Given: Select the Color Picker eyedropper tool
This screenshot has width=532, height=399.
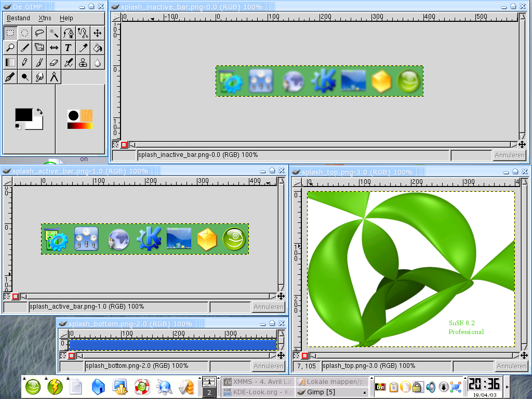Looking at the screenshot, I should (x=83, y=47).
